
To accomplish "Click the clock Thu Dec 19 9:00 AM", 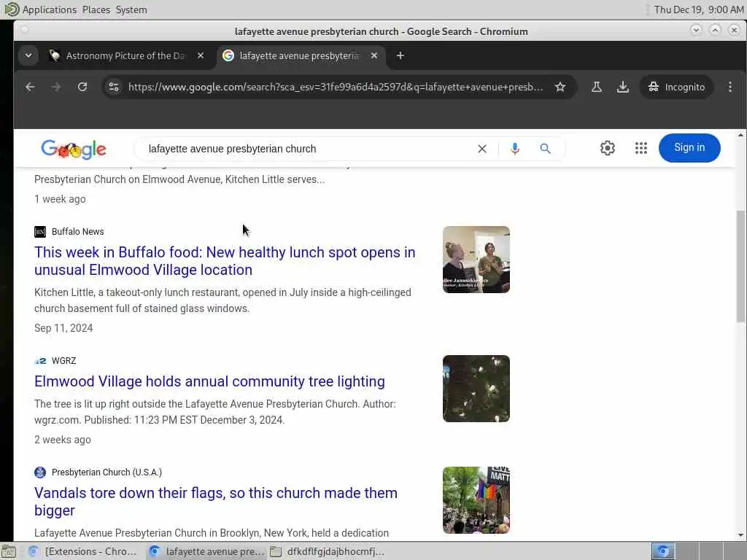I will (698, 9).
